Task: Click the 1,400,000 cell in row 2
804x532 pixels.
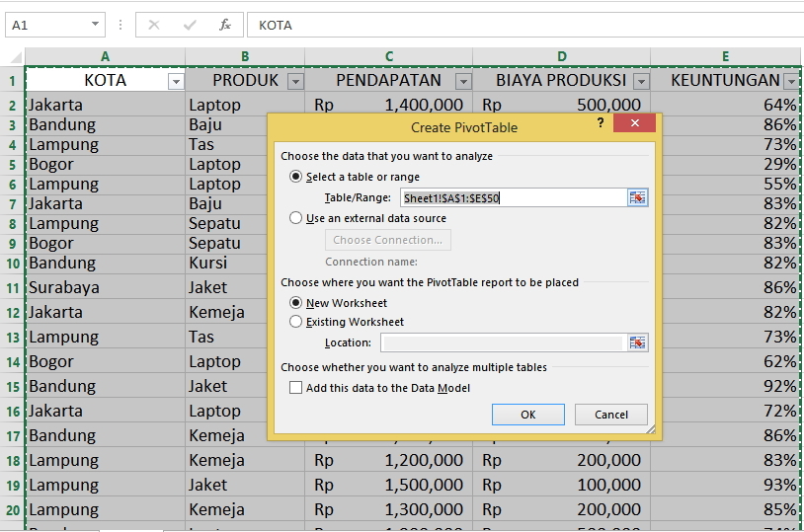Action: pos(389,105)
